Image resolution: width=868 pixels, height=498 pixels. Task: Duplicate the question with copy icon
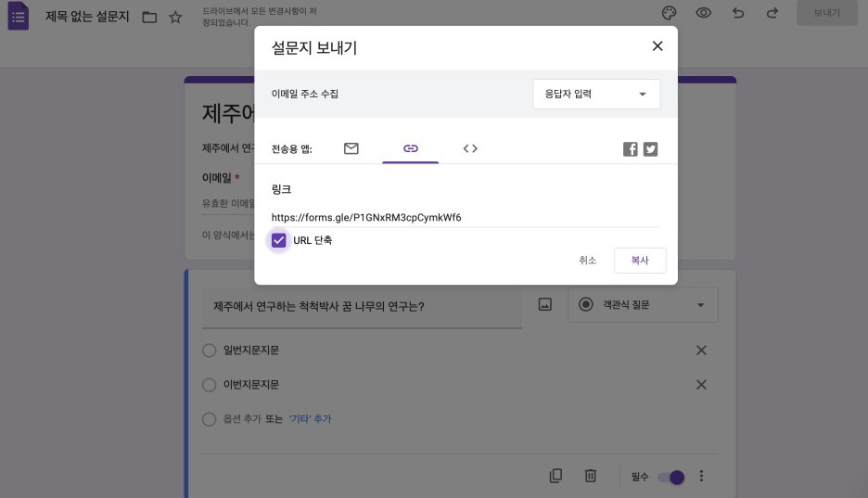(x=555, y=476)
